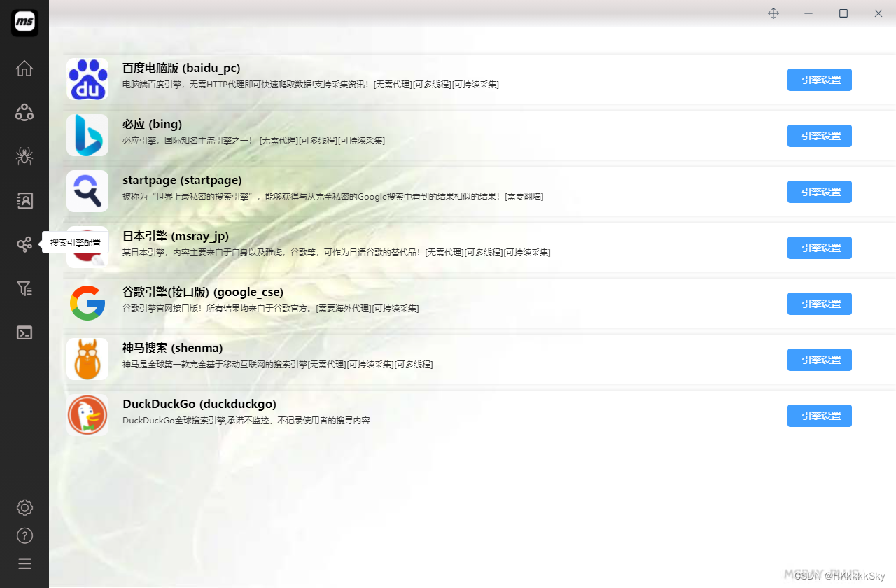This screenshot has width=896, height=588.
Task: Open the settings gear in the sidebar
Action: (x=24, y=507)
